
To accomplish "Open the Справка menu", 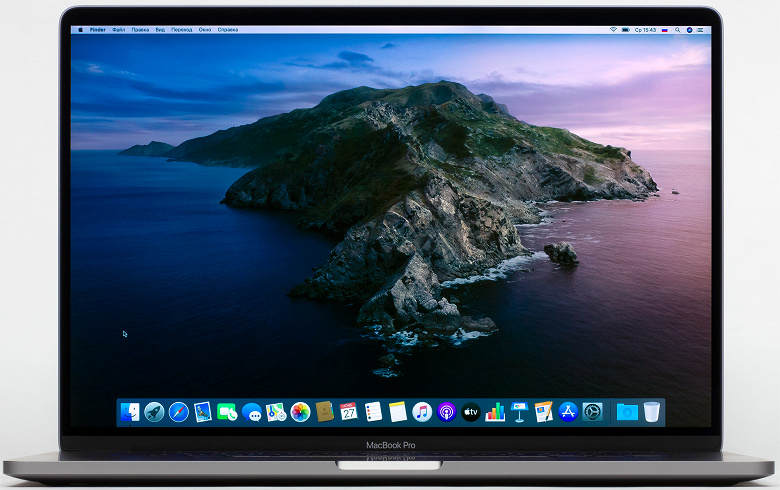I will [x=228, y=30].
